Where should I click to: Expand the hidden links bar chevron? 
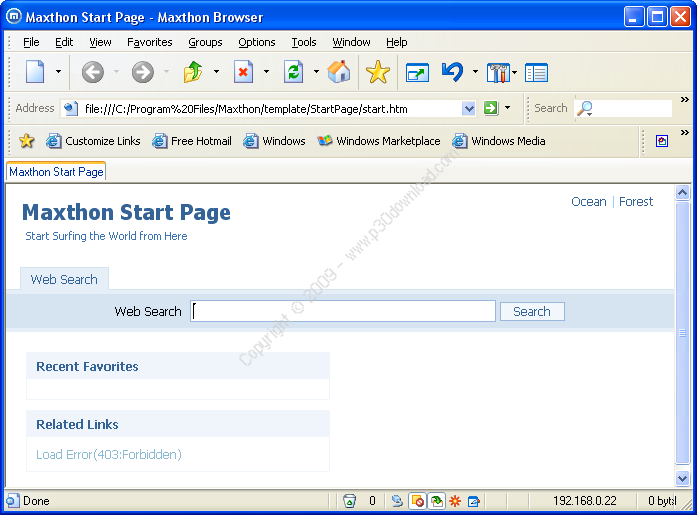(x=685, y=132)
